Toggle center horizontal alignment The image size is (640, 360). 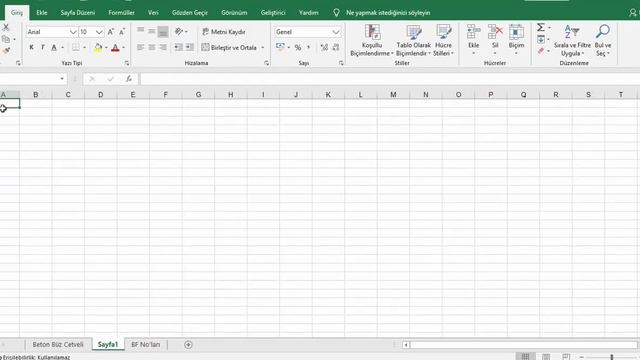[x=151, y=47]
